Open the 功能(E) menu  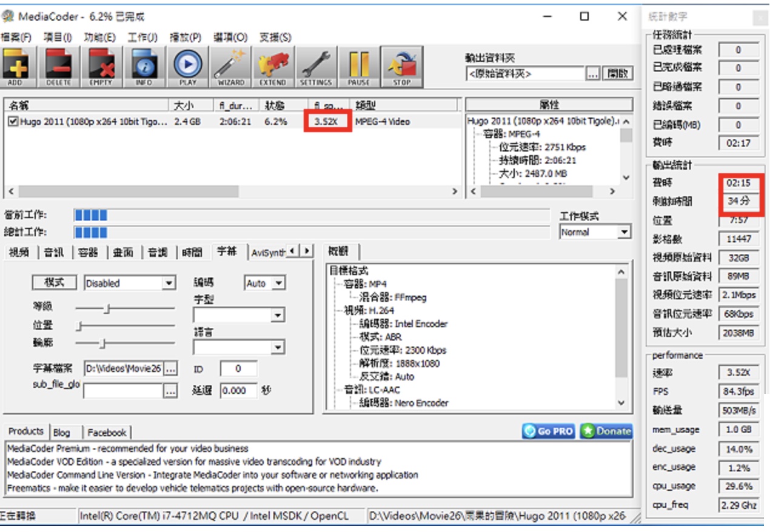(x=99, y=38)
